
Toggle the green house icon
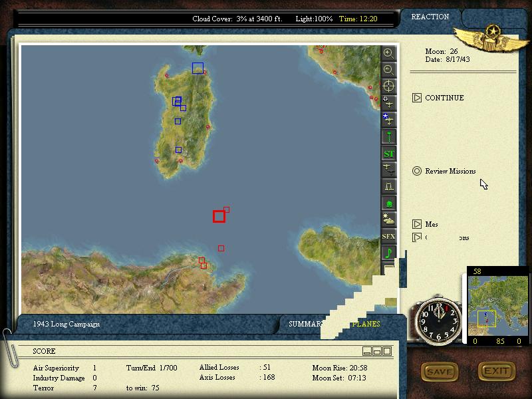(x=388, y=203)
